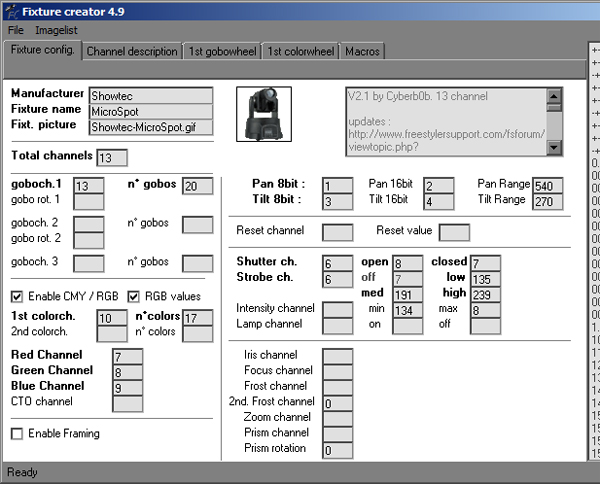The height and width of the screenshot is (484, 600).
Task: Switch to the Fixture config. tab
Action: (42, 50)
